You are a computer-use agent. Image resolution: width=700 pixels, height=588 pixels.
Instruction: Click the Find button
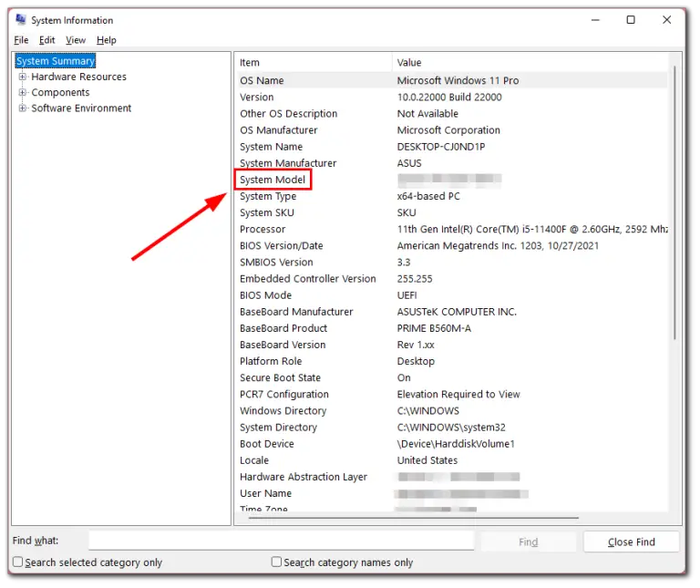528,542
